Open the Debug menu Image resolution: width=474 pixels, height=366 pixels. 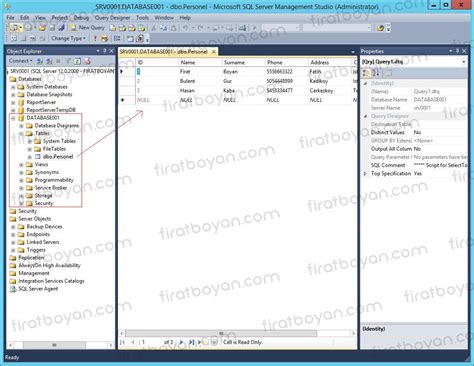pos(81,18)
